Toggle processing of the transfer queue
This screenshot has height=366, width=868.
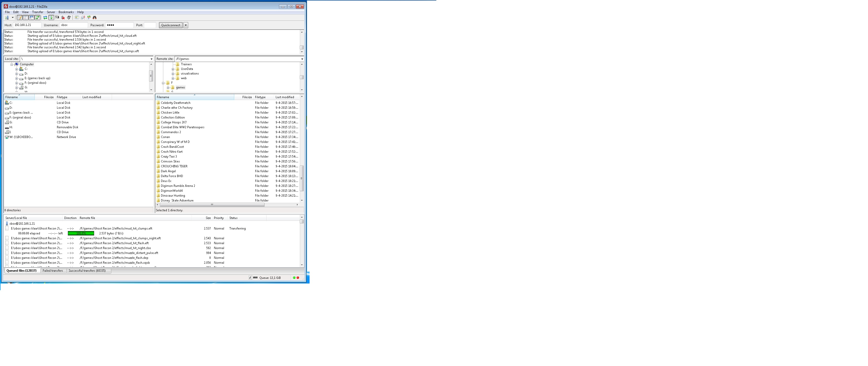[51, 17]
